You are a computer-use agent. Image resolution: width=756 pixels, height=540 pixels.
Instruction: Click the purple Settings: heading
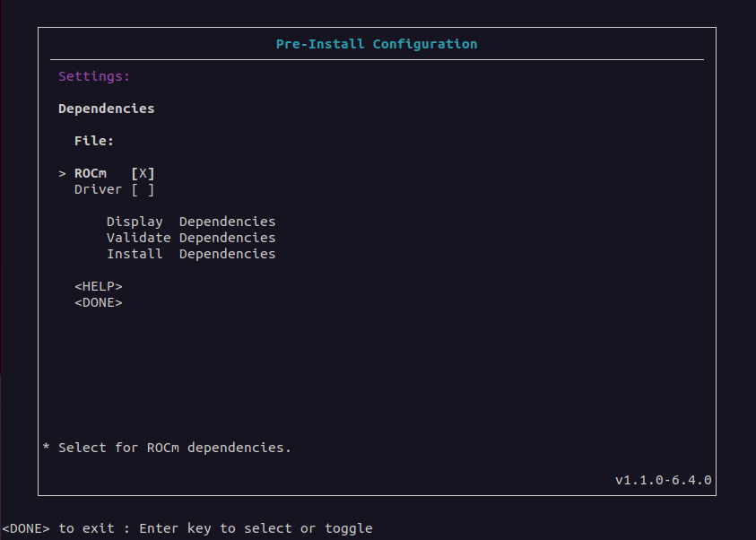pos(94,76)
